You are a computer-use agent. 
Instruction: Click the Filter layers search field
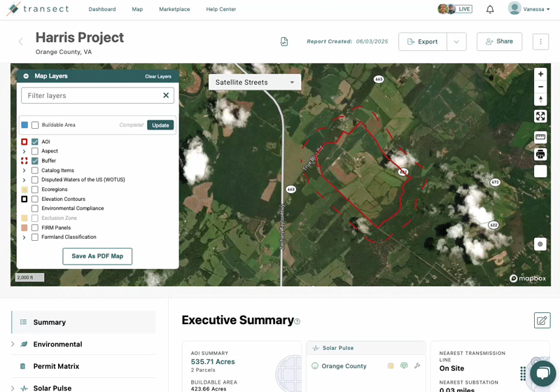(91, 95)
